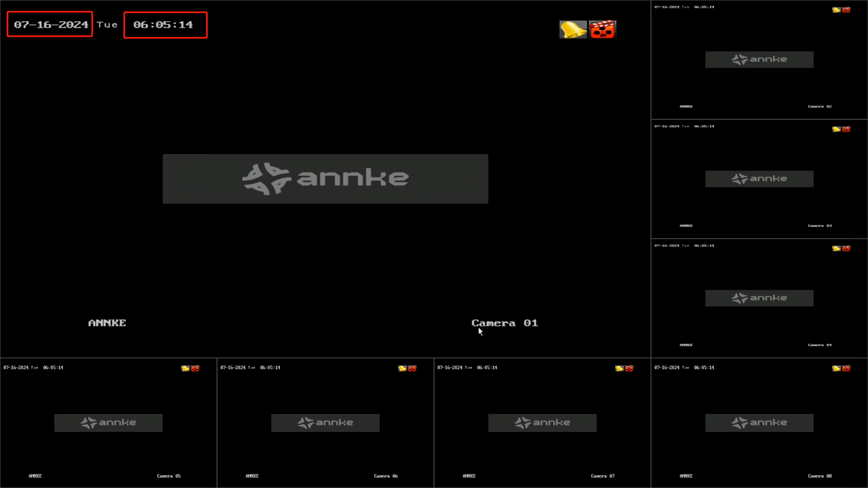868x488 pixels.
Task: Click the alarm bell icon on Camera 03
Action: point(837,129)
